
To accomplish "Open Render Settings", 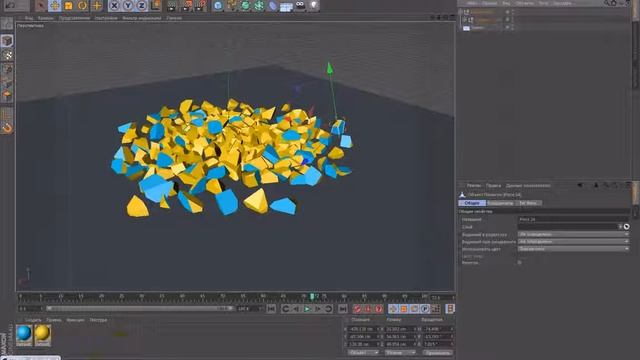I will [200, 5].
